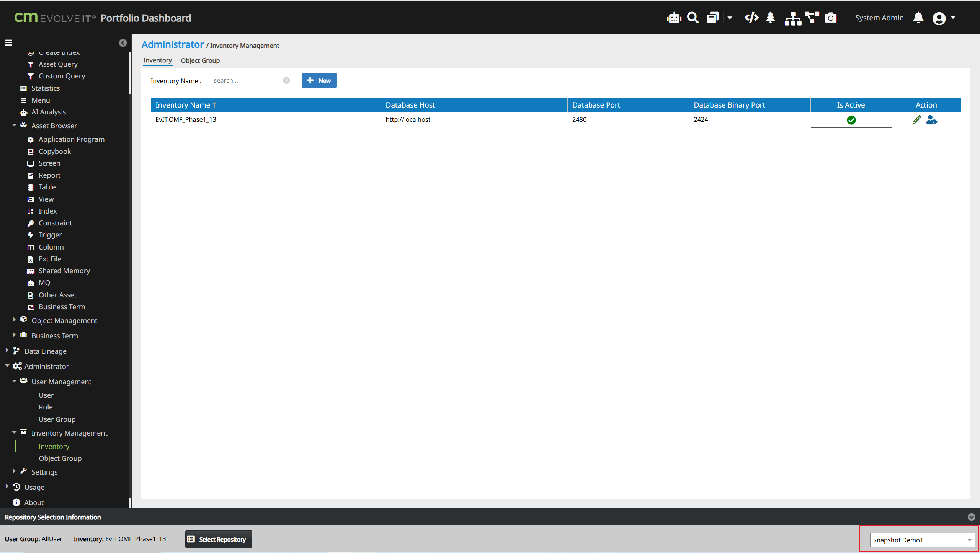Viewport: 980px width, 553px height.
Task: Open the Menu item in sidebar
Action: point(41,100)
